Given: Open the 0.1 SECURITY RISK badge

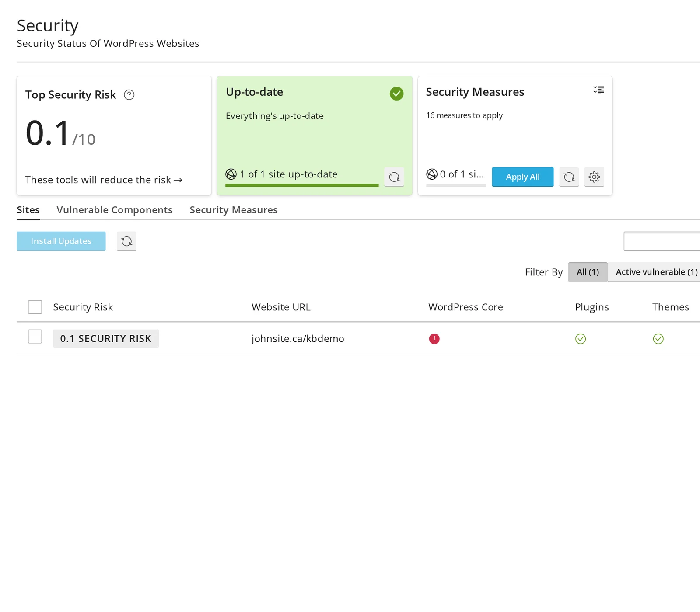Looking at the screenshot, I should (106, 339).
